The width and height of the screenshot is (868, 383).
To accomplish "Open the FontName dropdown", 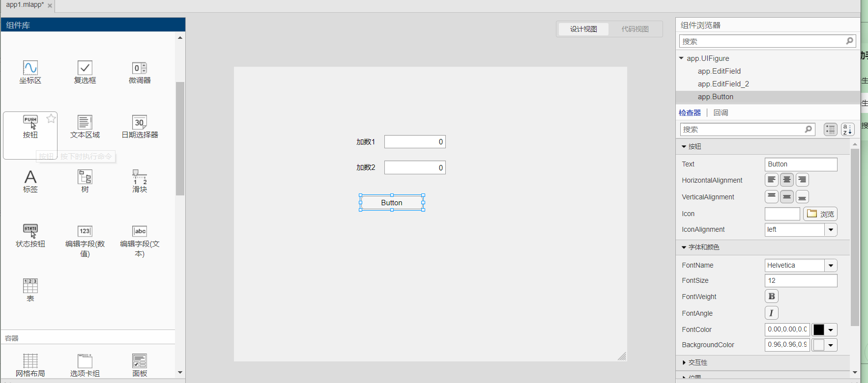I will [831, 265].
